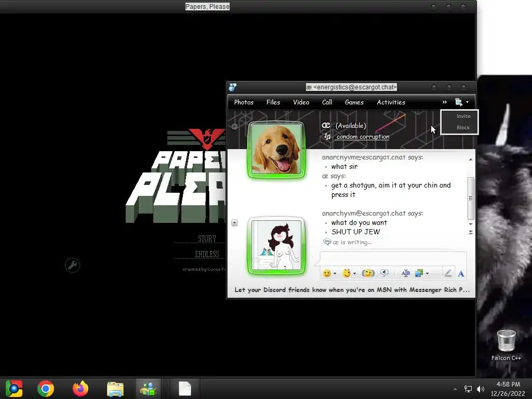The width and height of the screenshot is (532, 399).
Task: Click the message input box
Action: tap(393, 259)
